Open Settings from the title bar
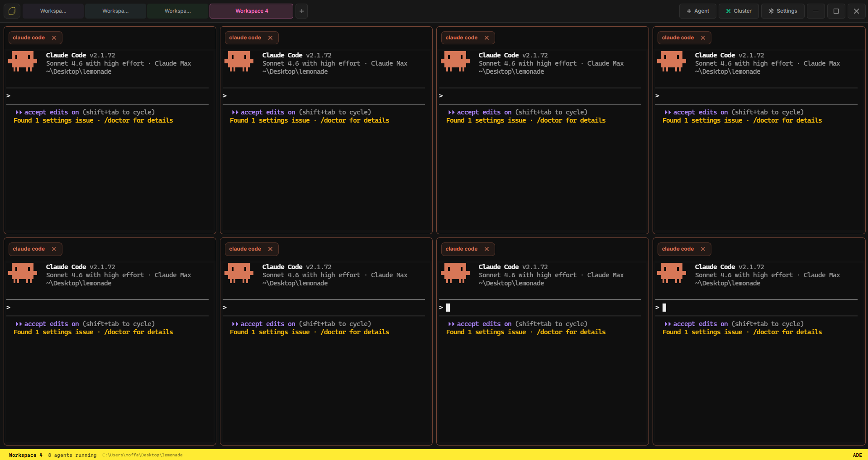This screenshot has height=460, width=868. coord(782,11)
